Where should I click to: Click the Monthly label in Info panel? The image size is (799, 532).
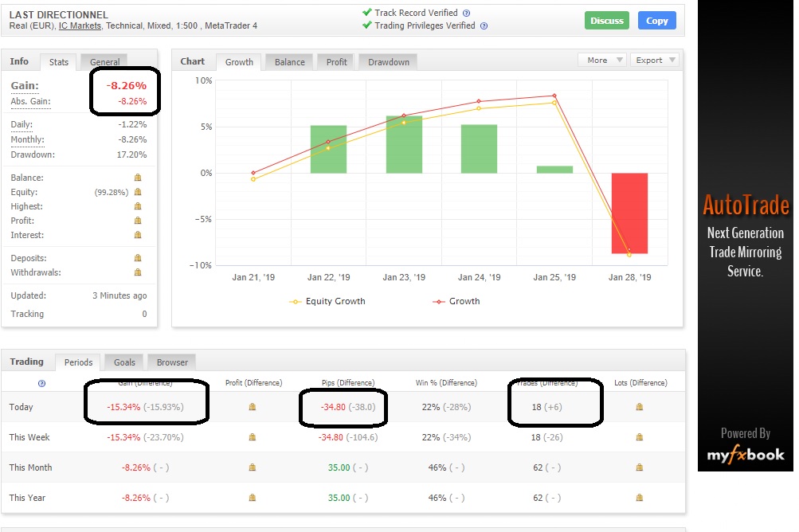[x=28, y=139]
